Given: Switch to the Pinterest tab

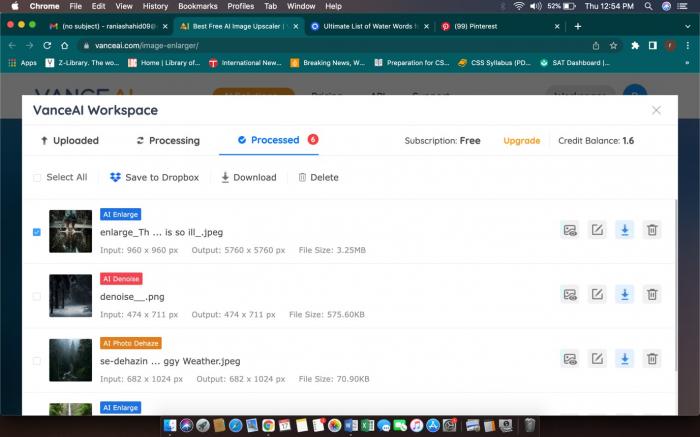Looking at the screenshot, I should 500,26.
